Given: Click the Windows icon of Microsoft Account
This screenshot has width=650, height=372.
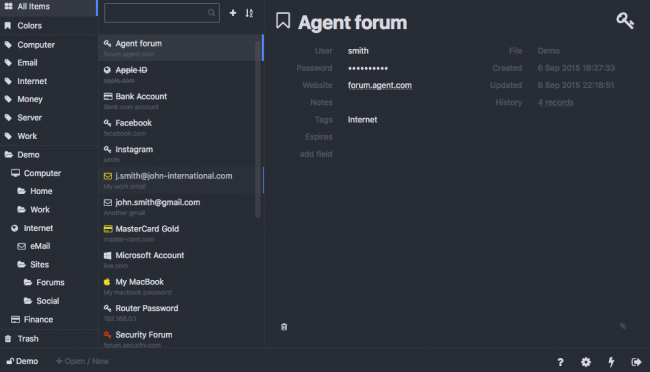Looking at the screenshot, I should tap(107, 255).
